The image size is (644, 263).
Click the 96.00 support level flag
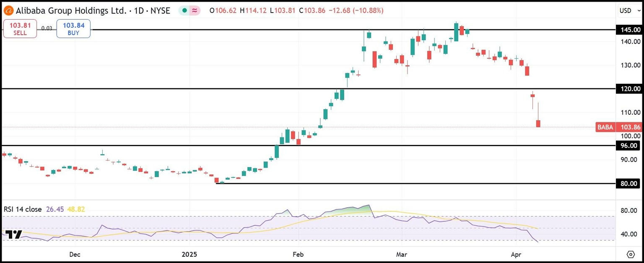pos(628,146)
